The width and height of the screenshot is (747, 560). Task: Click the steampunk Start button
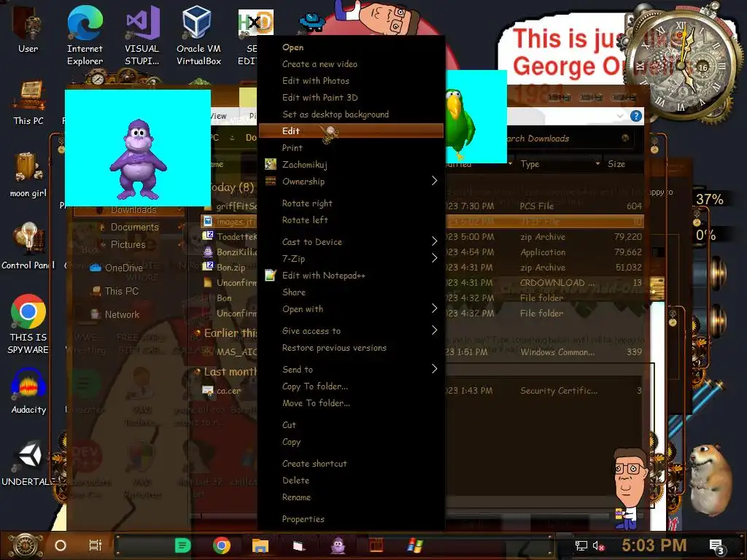pyautogui.click(x=25, y=545)
